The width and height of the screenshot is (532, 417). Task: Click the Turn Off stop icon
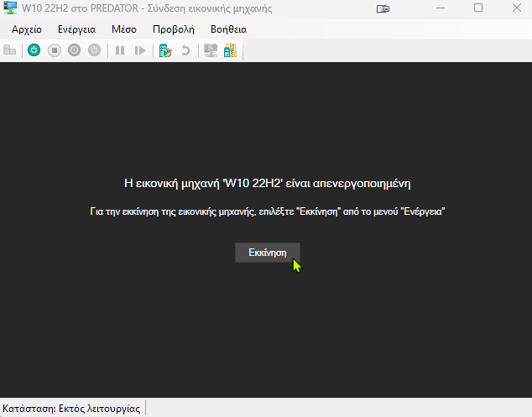(x=55, y=50)
